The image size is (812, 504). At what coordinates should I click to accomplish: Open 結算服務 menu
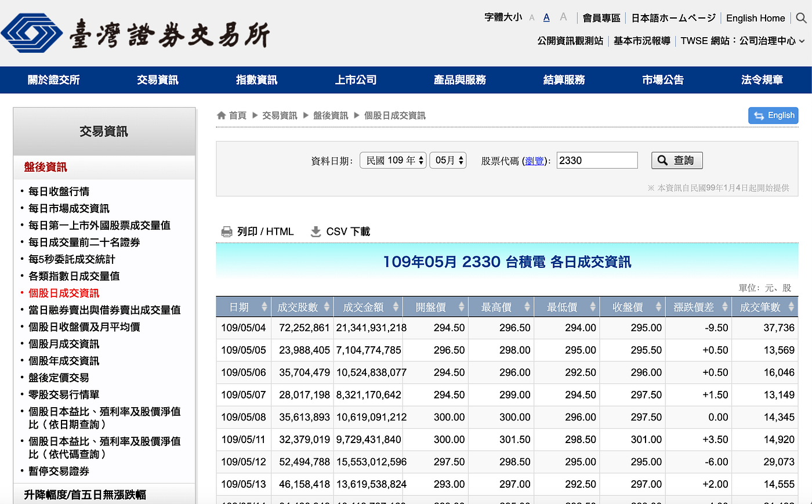pyautogui.click(x=564, y=80)
